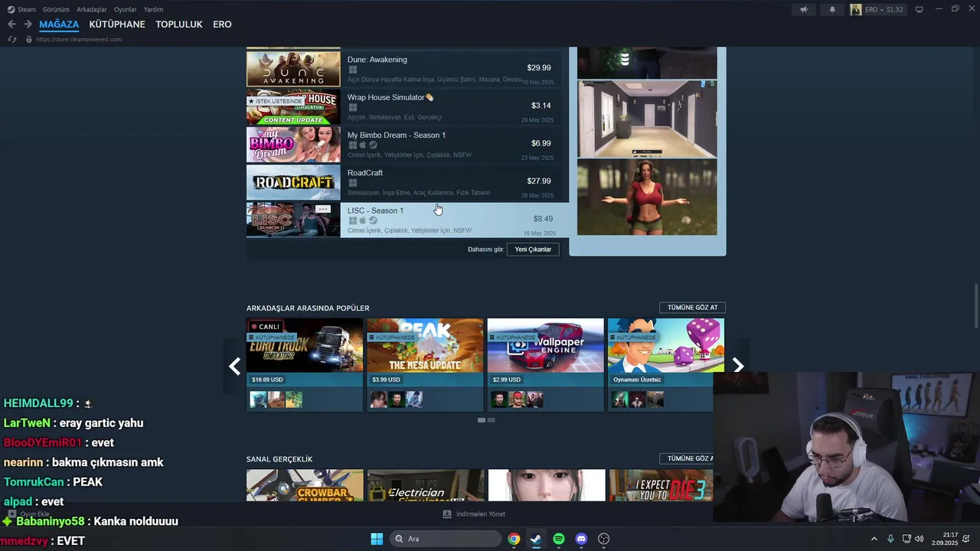Open Discord from the taskbar
Viewport: 980px width, 551px height.
tap(581, 539)
